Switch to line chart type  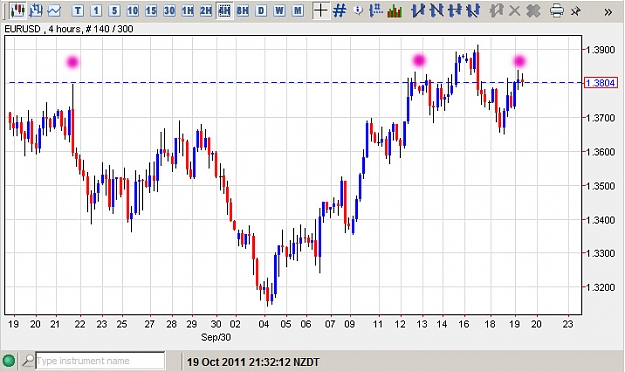(x=54, y=11)
